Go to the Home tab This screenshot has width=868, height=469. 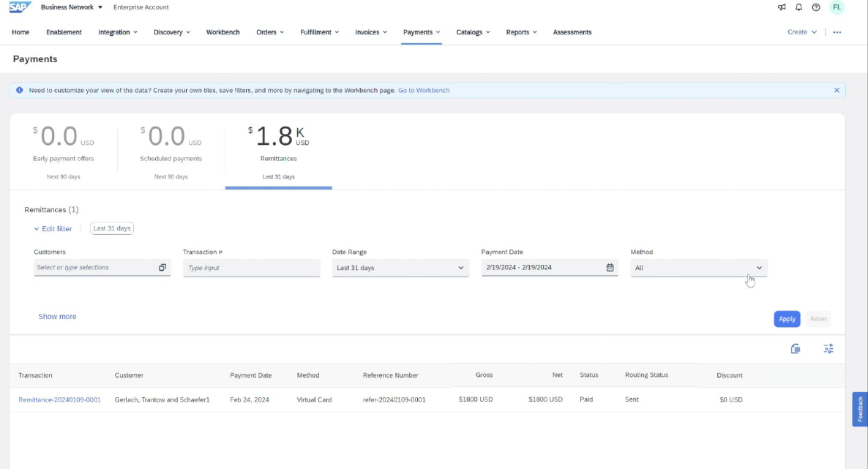point(20,32)
